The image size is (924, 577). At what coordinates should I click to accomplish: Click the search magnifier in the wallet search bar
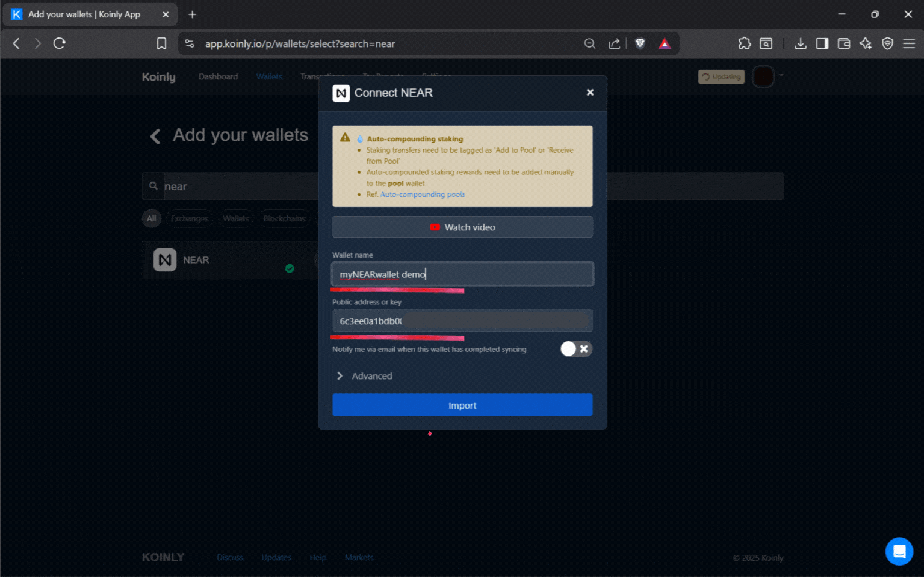pyautogui.click(x=153, y=186)
